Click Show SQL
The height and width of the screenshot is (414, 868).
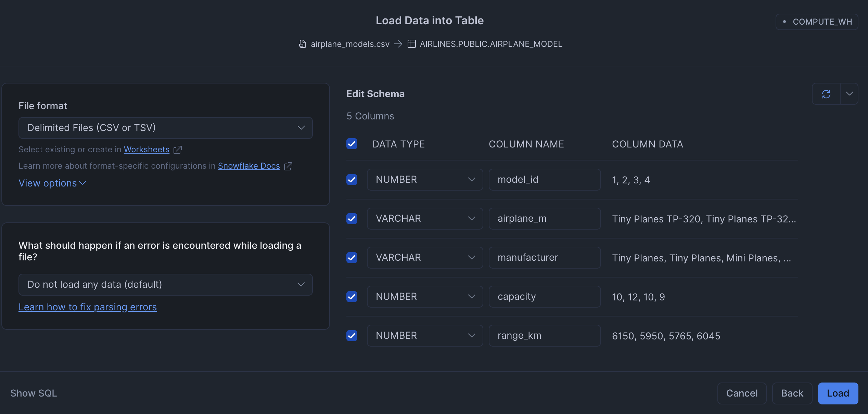(x=34, y=393)
